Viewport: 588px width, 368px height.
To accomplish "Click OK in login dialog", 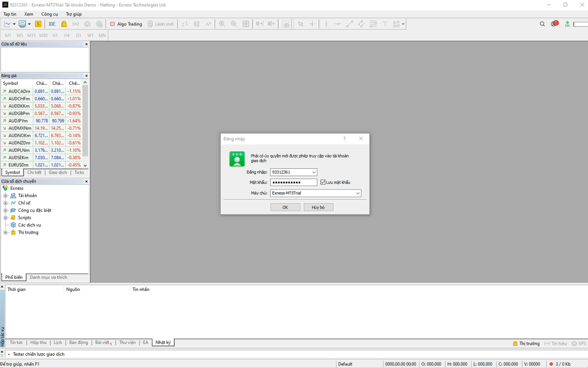I will (x=285, y=208).
